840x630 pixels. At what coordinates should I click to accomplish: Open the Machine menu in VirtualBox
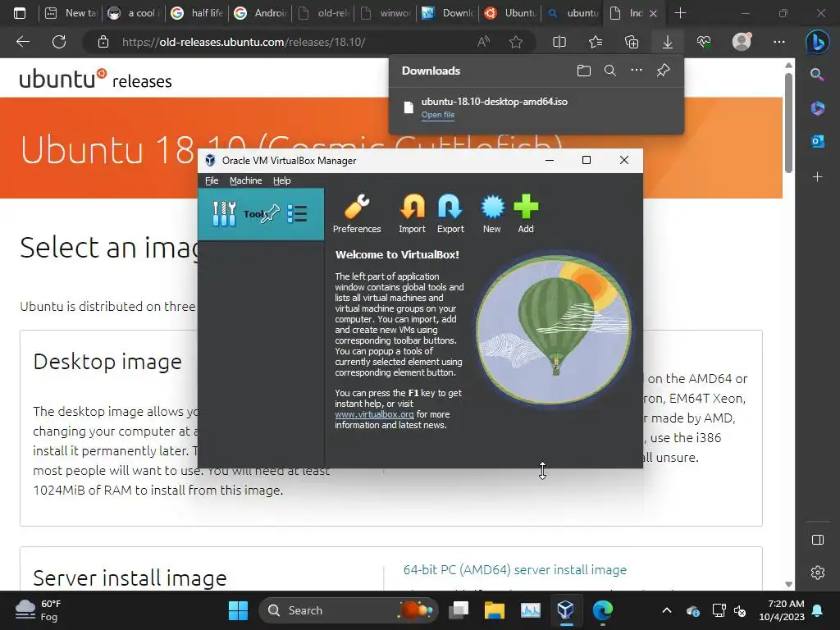pyautogui.click(x=246, y=180)
